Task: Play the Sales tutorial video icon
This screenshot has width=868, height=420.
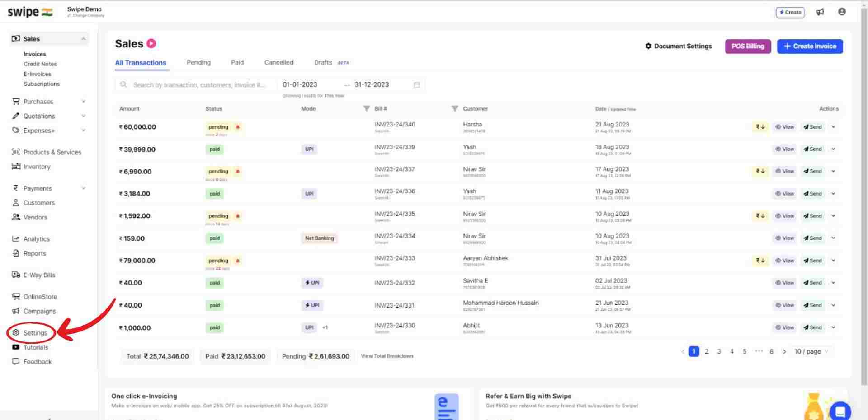Action: coord(151,43)
